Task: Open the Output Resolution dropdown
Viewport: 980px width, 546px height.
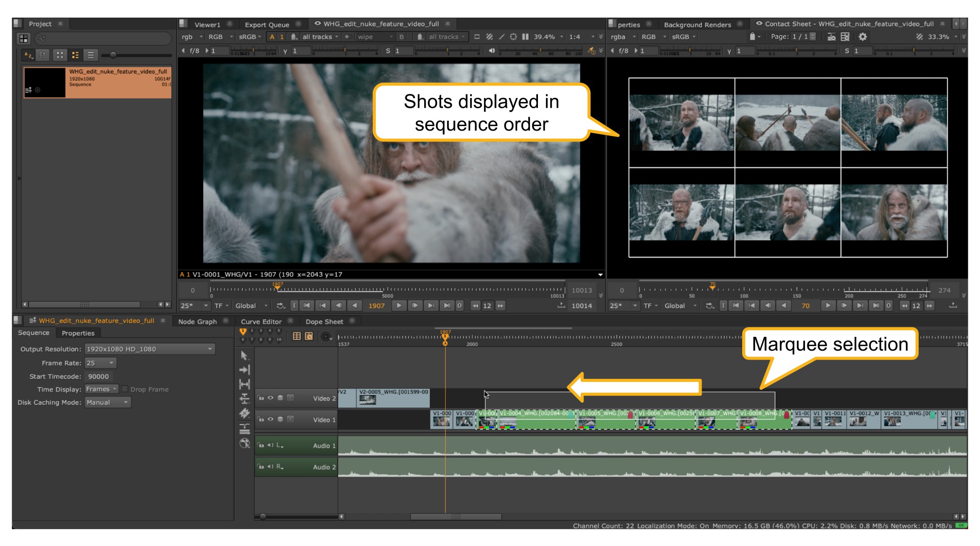Action: 149,349
